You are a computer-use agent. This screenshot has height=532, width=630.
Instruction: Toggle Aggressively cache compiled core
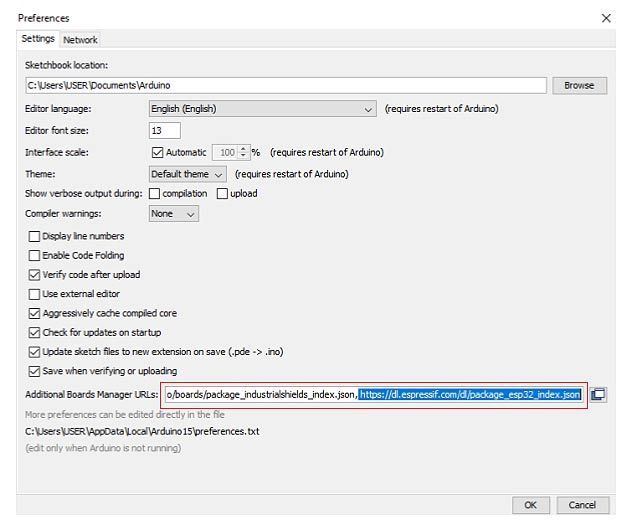[x=35, y=313]
